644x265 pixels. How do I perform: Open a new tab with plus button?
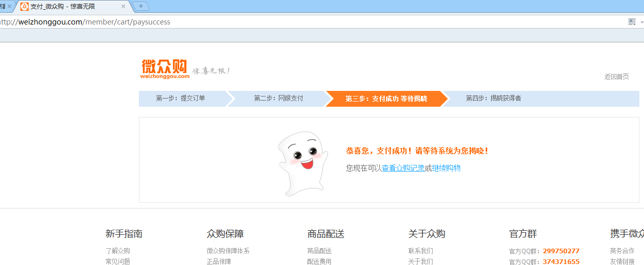(x=140, y=7)
